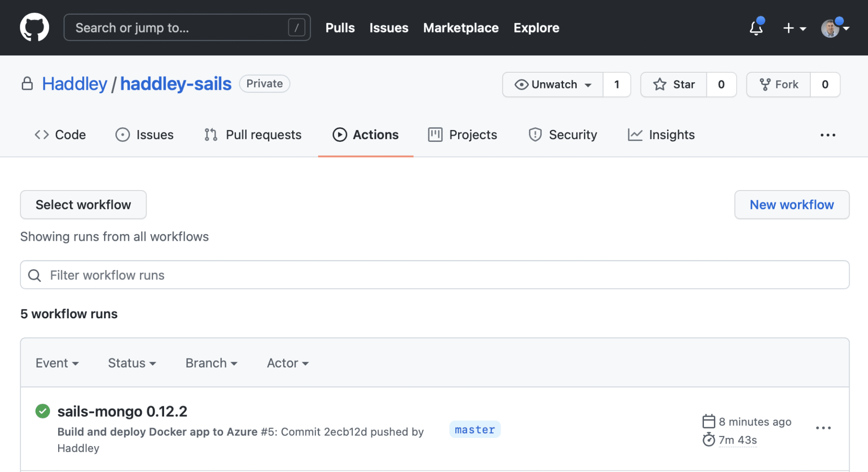Click the New workflow button
This screenshot has width=868, height=472.
tap(791, 205)
